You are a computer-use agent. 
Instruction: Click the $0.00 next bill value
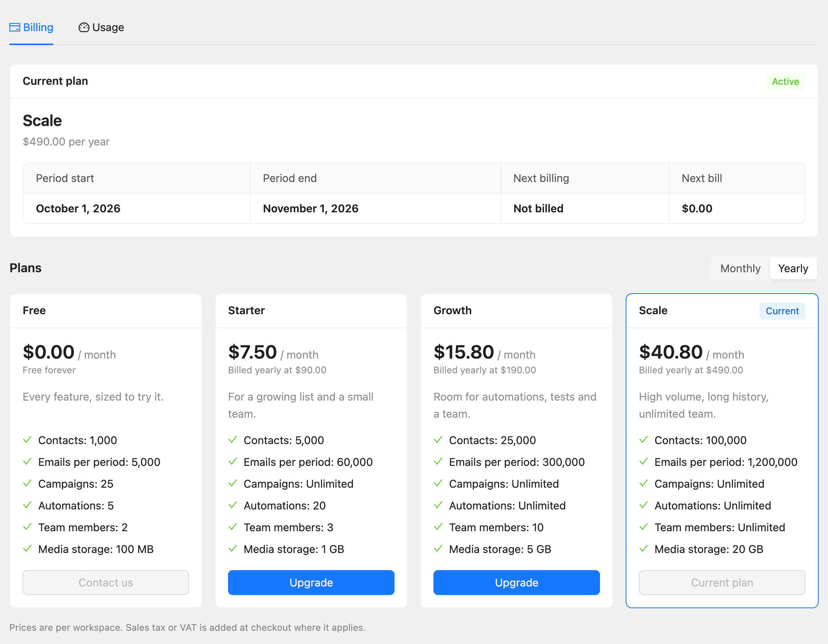697,208
